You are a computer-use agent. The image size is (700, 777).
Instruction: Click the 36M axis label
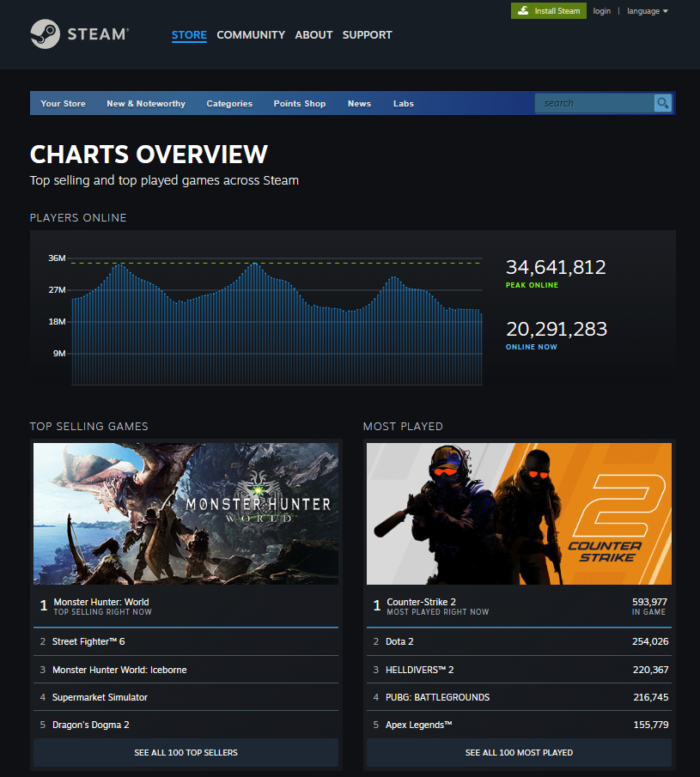pyautogui.click(x=57, y=258)
